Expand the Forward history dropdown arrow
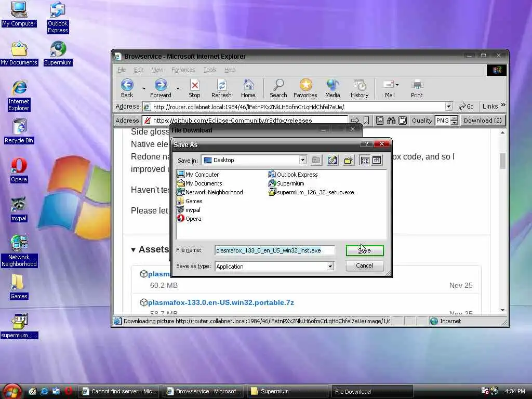This screenshot has height=399, width=532. (178, 88)
